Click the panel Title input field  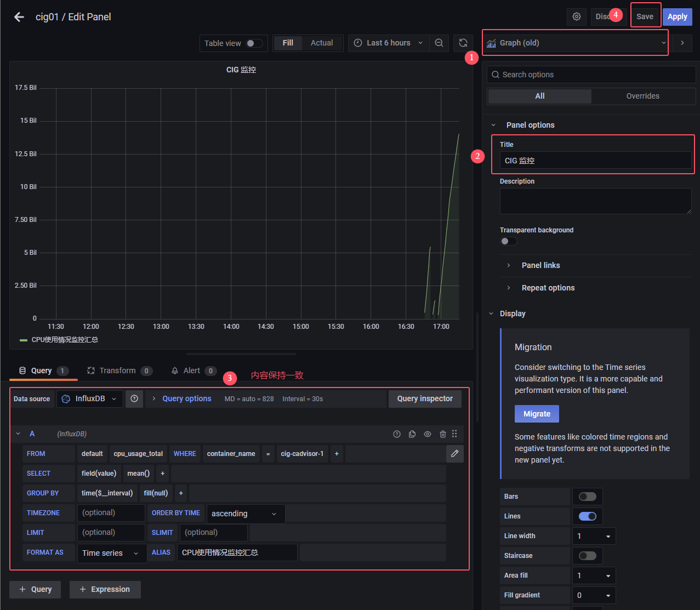tap(595, 160)
